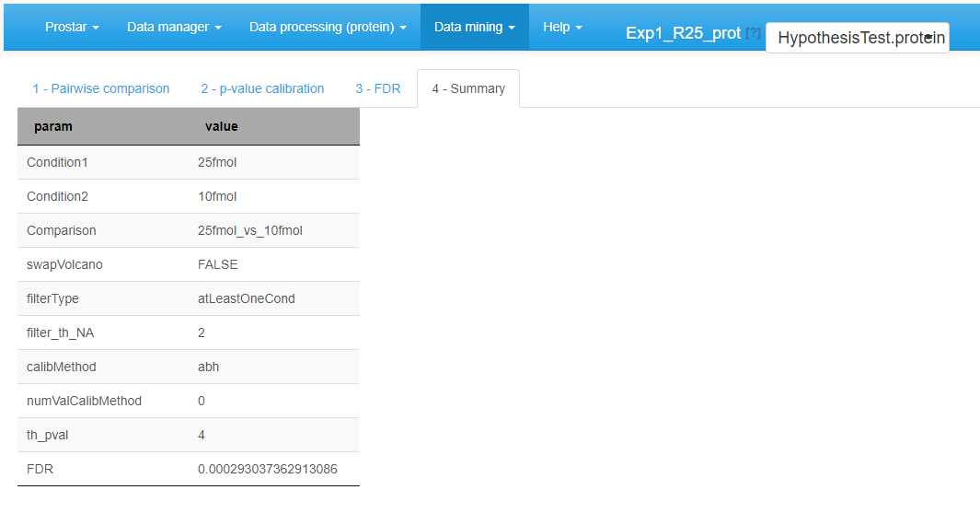This screenshot has width=980, height=525.
Task: Open the Help menu
Action: point(562,27)
